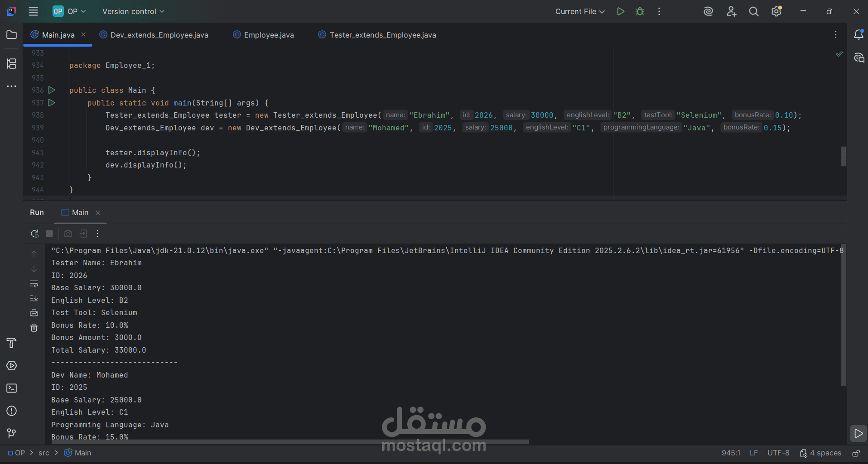Close the Main run tab

click(98, 213)
